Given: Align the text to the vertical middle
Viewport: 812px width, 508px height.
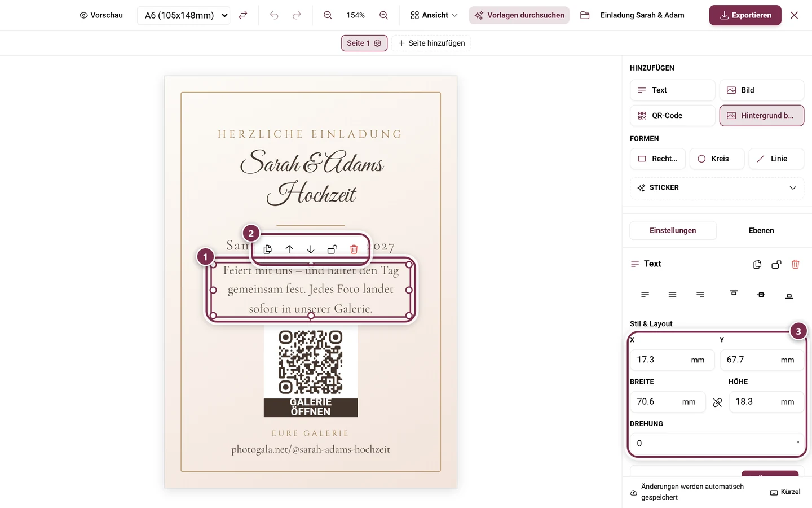Looking at the screenshot, I should tap(761, 295).
